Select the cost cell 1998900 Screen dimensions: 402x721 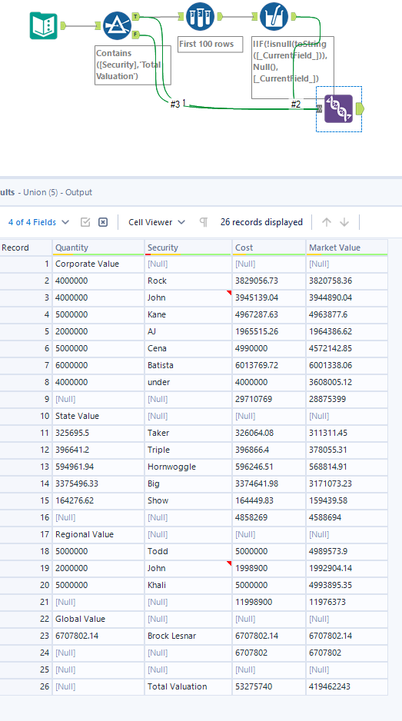[x=269, y=568]
